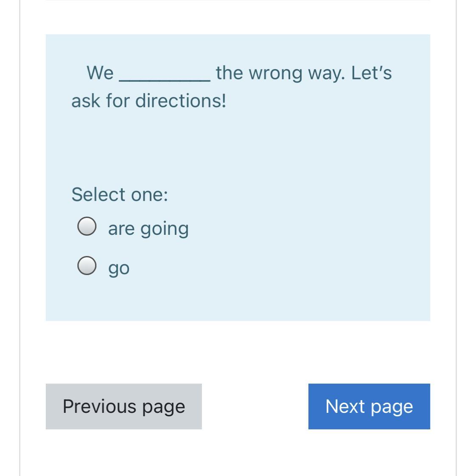Click the word "Previous" on the gray button

coord(99,406)
